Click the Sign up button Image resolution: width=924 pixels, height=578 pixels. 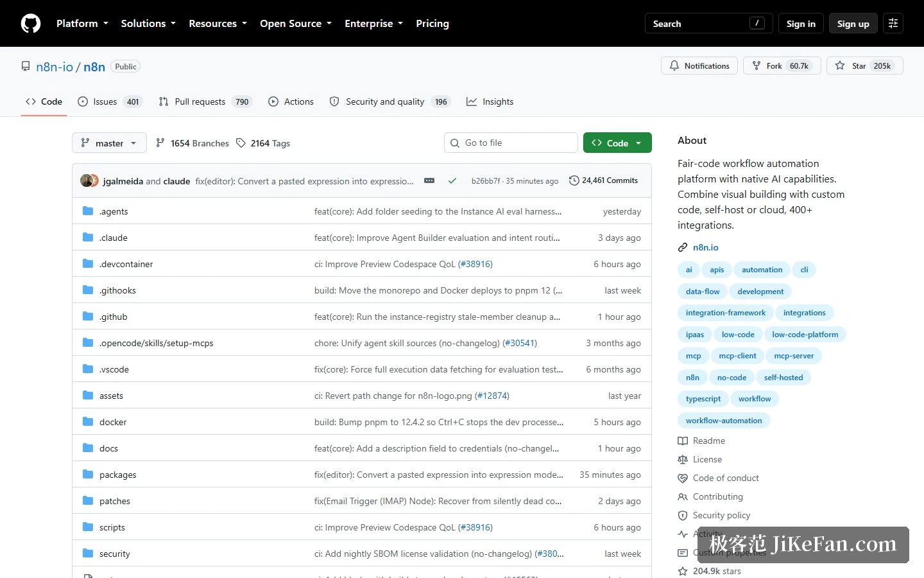click(x=853, y=23)
